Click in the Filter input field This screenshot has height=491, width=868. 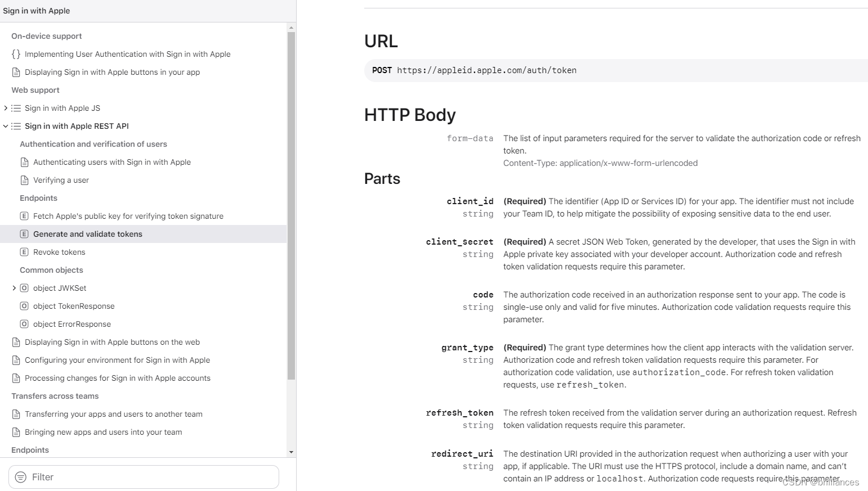pos(144,477)
